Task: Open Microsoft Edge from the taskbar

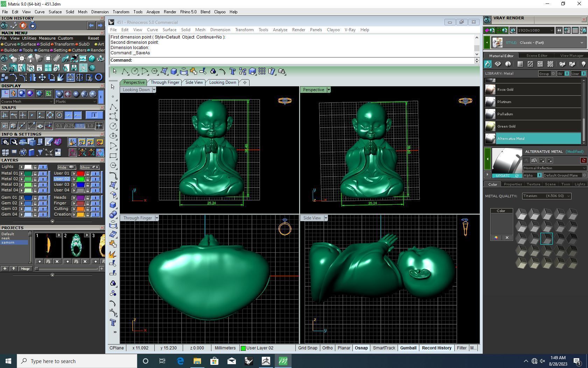Action: pyautogui.click(x=180, y=361)
